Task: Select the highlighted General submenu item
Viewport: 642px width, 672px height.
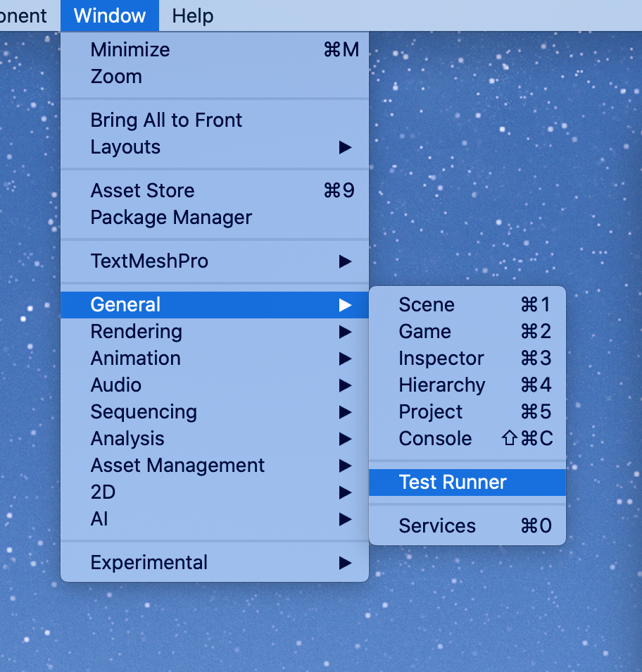Action: (x=215, y=305)
